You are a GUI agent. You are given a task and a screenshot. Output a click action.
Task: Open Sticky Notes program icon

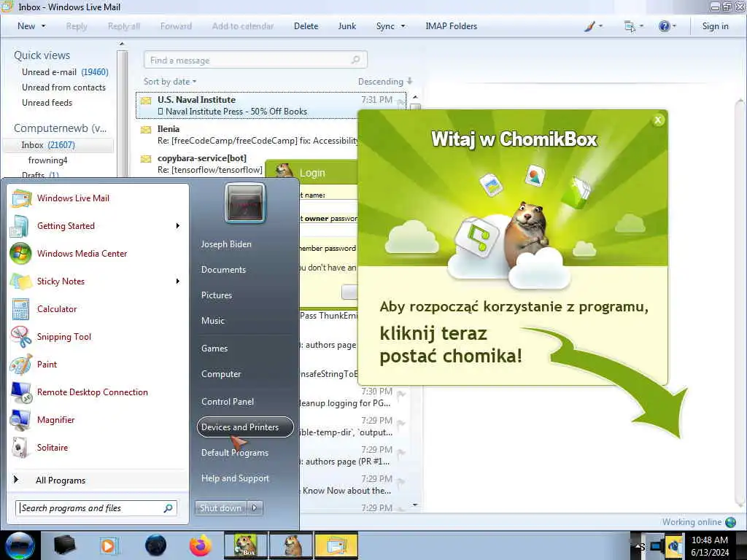[x=20, y=281]
